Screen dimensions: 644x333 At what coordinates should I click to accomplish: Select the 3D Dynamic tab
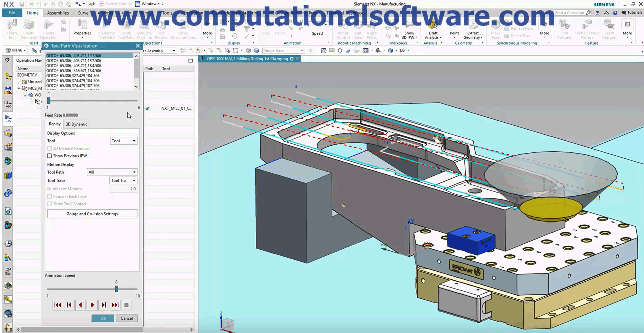tap(76, 124)
